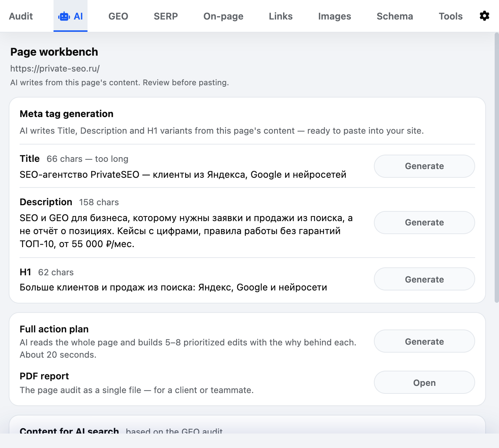
Task: Generate the Full action plan
Action: (424, 341)
